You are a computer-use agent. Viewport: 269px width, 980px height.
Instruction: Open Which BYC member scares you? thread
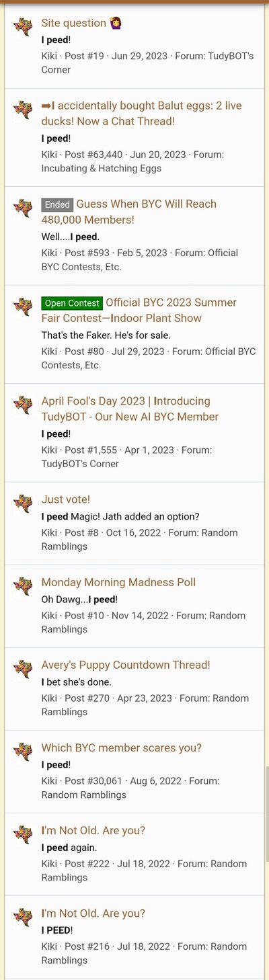(x=122, y=747)
